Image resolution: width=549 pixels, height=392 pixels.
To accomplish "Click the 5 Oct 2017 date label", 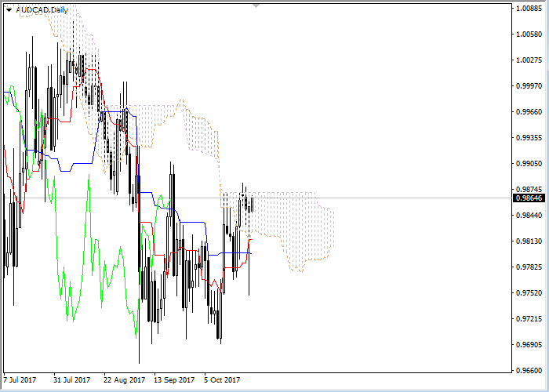I will coord(222,379).
